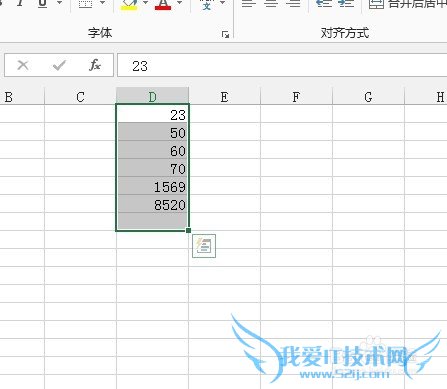Viewport: 447px width, 389px height.
Task: Click the 合并后居中 merge button
Action: (x=407, y=4)
